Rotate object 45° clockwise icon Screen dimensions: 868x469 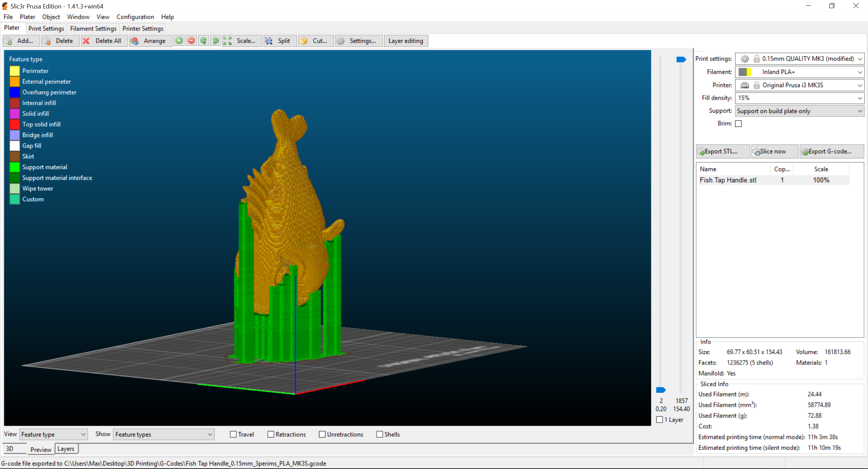tap(216, 41)
